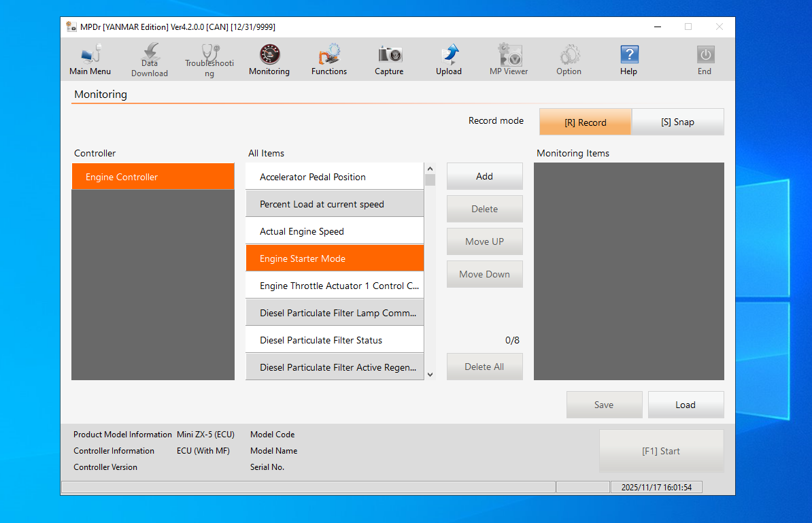The width and height of the screenshot is (812, 523).
Task: Click the Save button
Action: click(604, 405)
